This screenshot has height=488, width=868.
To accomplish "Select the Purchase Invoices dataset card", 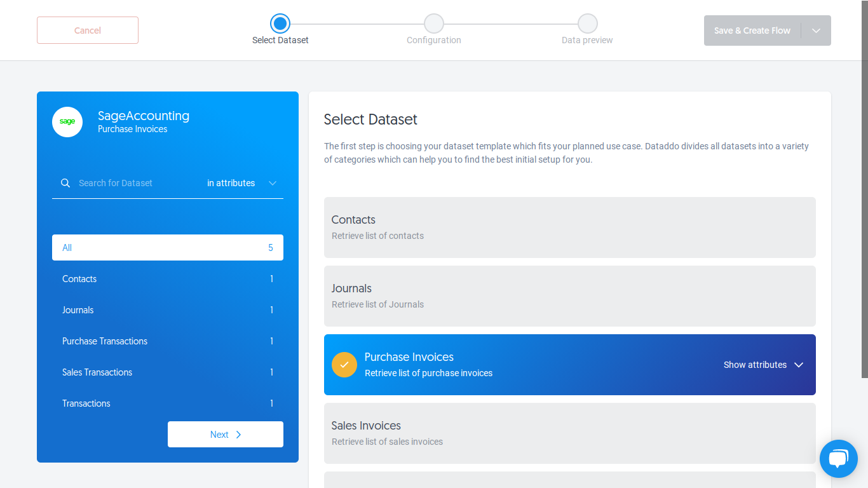I will pyautogui.click(x=570, y=365).
